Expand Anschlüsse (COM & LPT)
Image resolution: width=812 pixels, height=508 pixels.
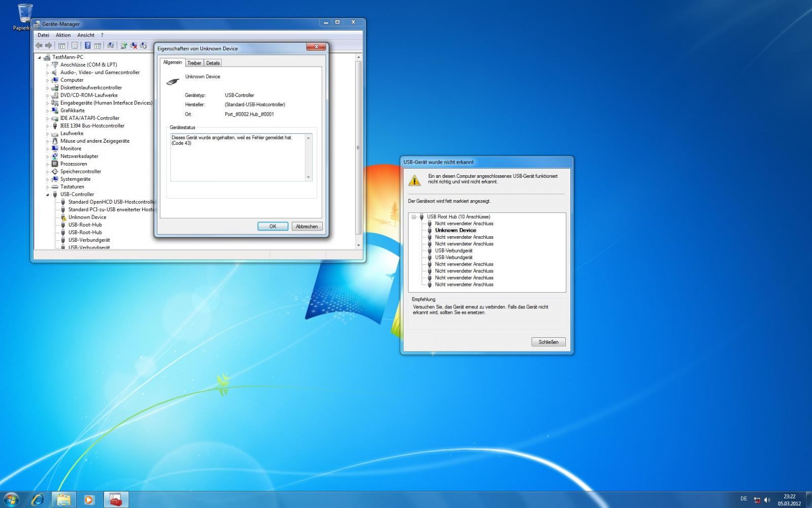click(48, 65)
